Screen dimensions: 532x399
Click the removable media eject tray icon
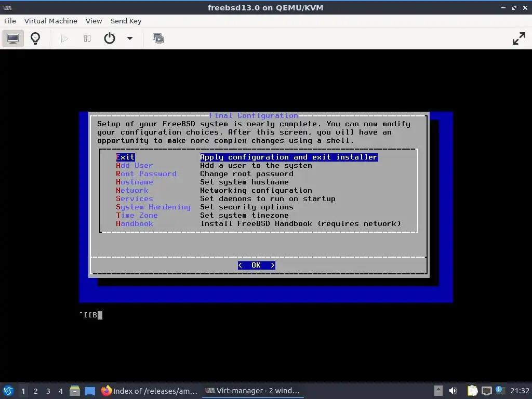pos(438,391)
